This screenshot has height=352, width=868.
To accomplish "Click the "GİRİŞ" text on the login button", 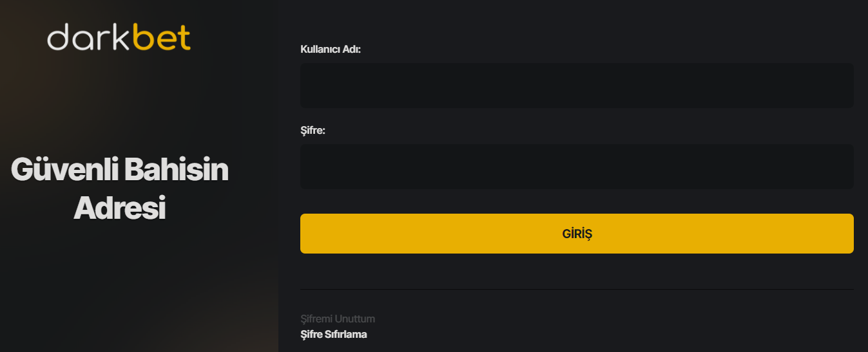I will tap(577, 234).
